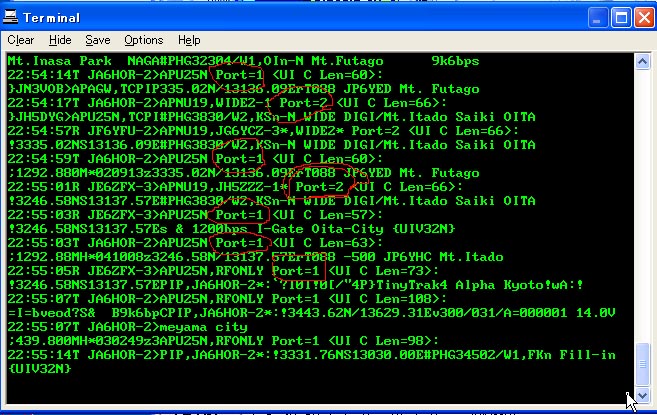Minimize the Terminal window

click(598, 18)
